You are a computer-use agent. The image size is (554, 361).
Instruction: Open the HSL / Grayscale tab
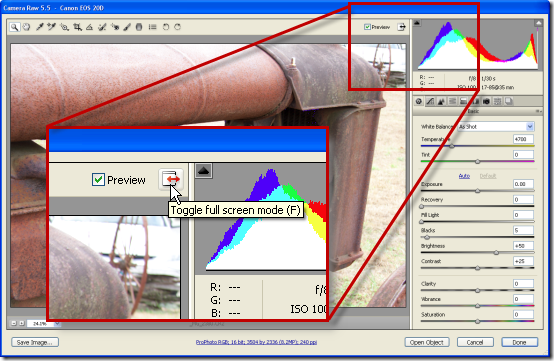(453, 102)
